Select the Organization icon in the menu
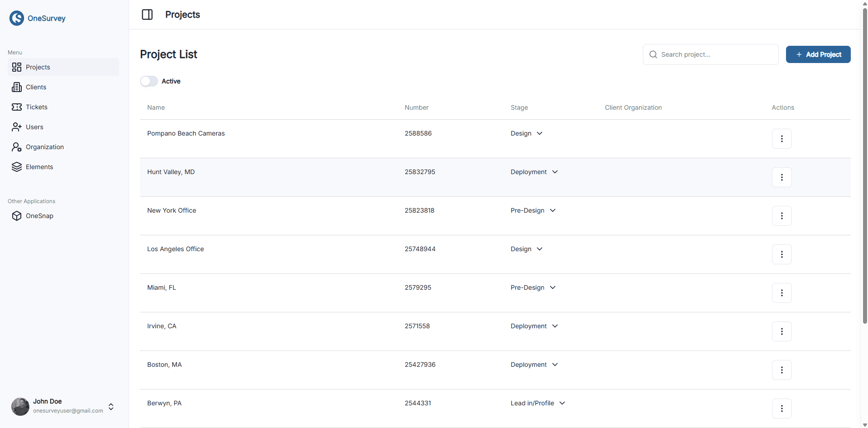Viewport: 868px width, 428px height. (x=17, y=146)
